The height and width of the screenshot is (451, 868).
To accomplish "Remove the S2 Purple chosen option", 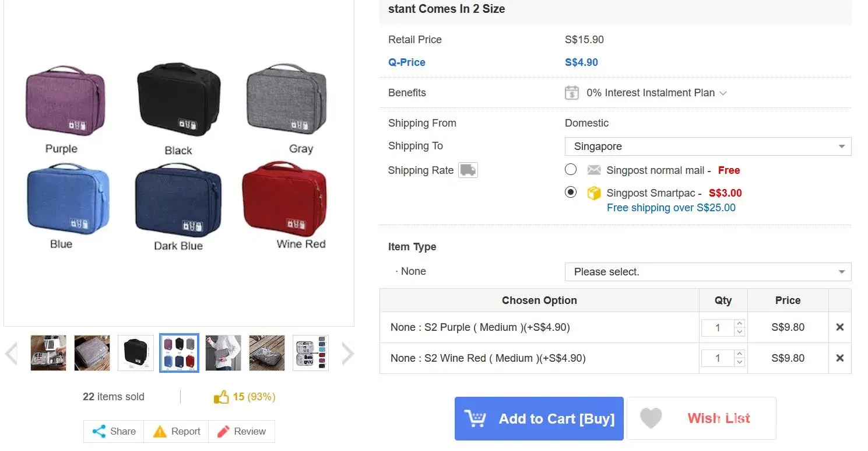I will 839,327.
